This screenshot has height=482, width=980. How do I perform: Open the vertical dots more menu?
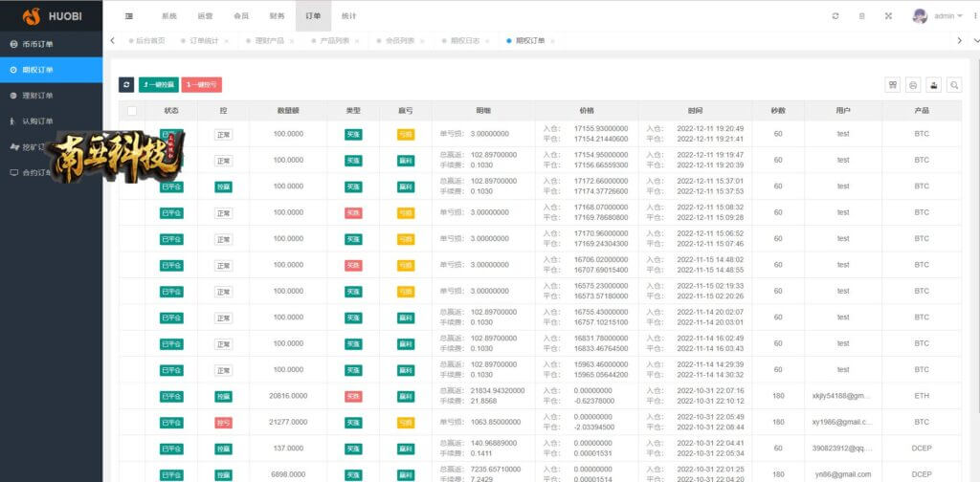click(x=975, y=16)
